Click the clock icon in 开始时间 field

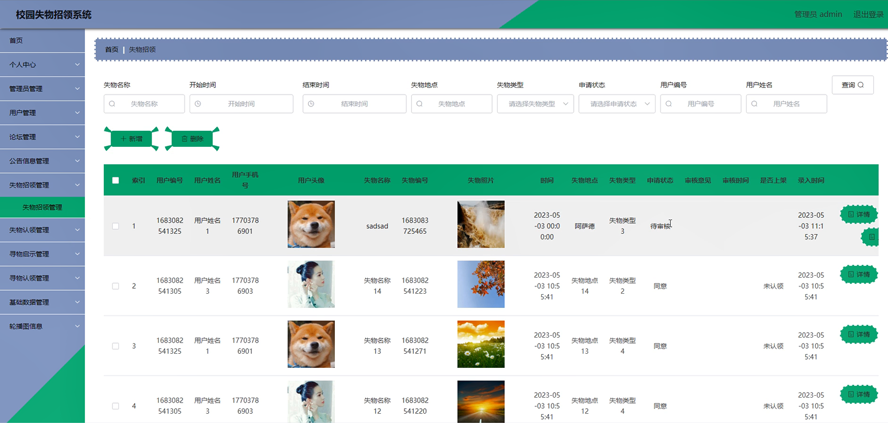198,104
